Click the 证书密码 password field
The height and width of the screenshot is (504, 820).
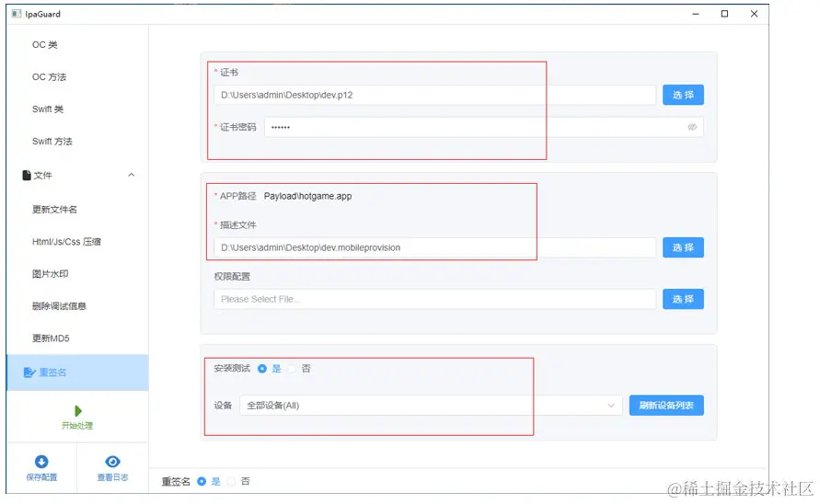click(x=484, y=127)
